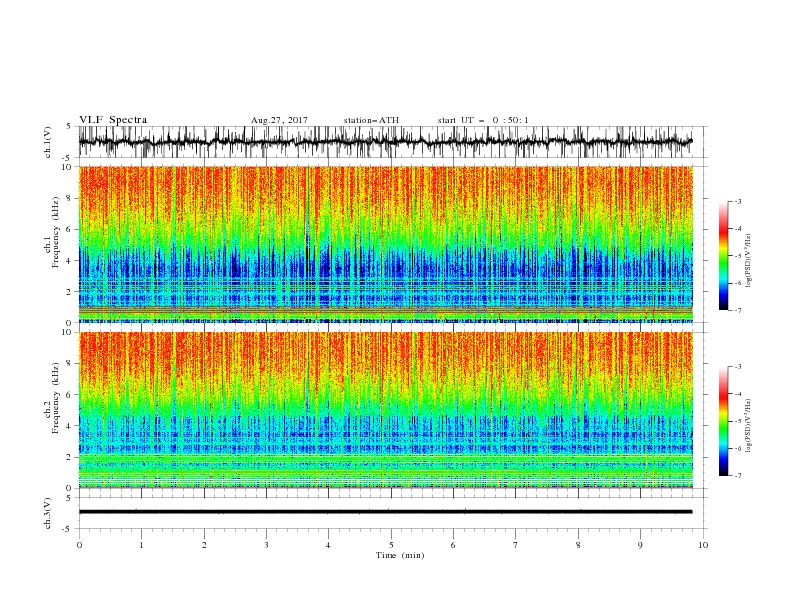
Task: Click the "7" tick on the time axis
Action: click(x=516, y=545)
